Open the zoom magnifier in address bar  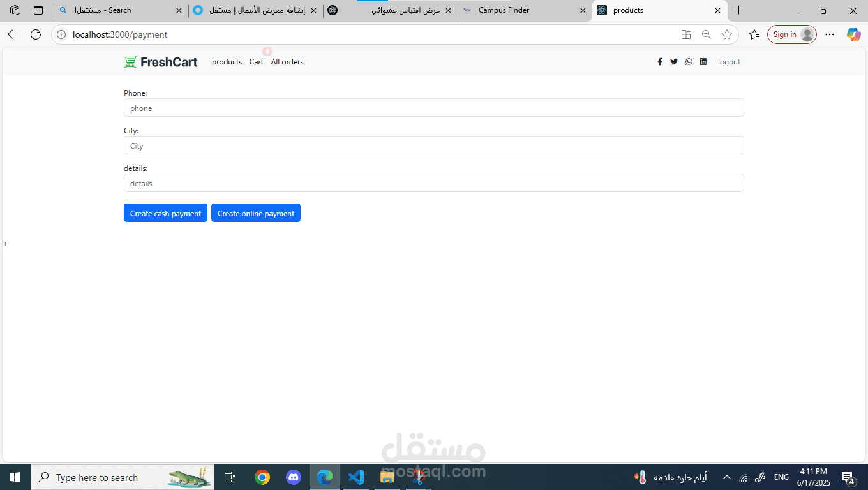[x=707, y=34]
